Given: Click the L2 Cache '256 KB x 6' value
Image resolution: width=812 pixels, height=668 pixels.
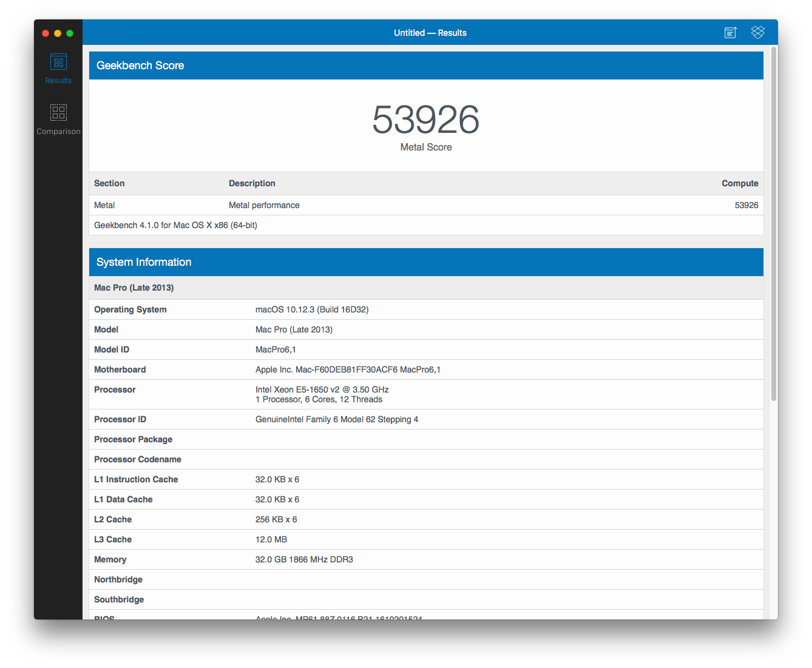Looking at the screenshot, I should pyautogui.click(x=276, y=519).
